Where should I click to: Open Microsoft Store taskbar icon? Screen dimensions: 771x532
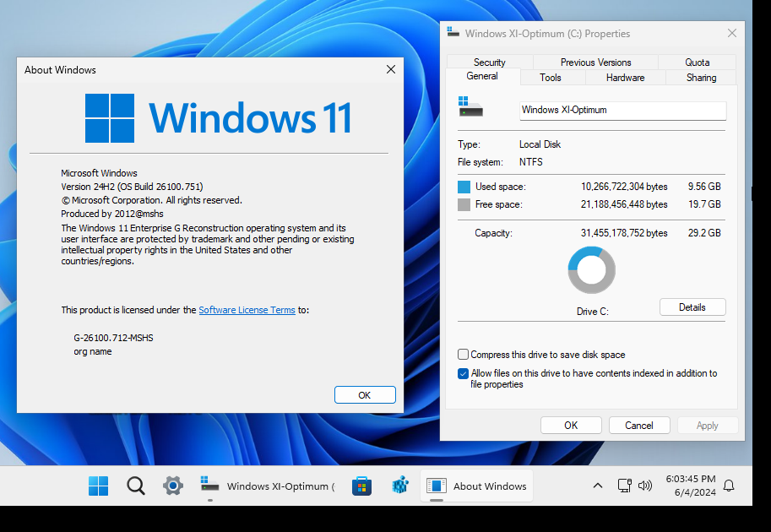click(x=361, y=486)
